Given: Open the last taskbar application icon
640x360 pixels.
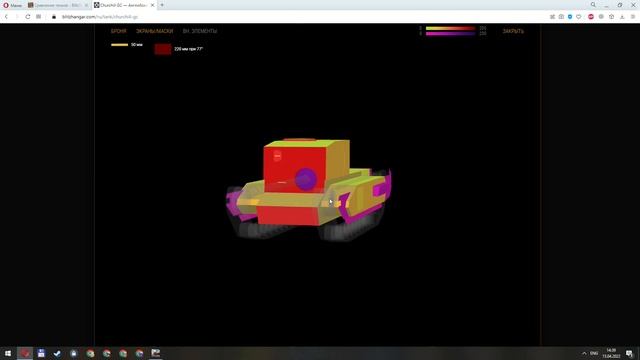Looking at the screenshot, I should (x=156, y=353).
